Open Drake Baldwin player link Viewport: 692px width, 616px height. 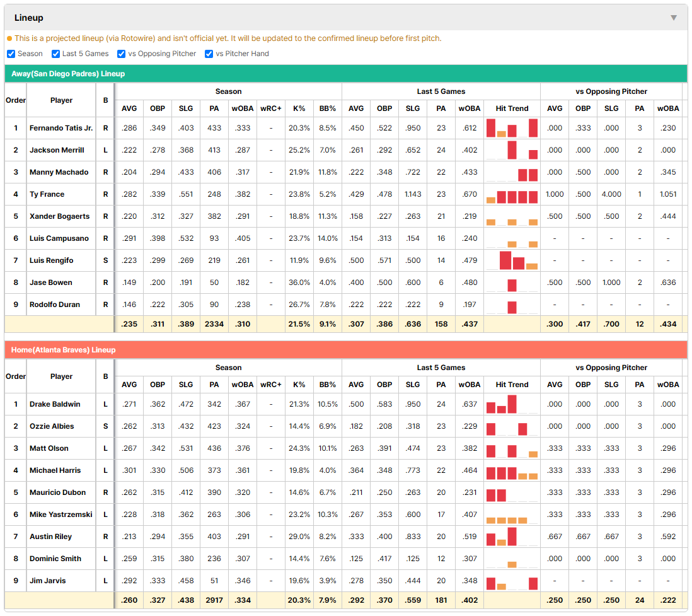click(x=55, y=405)
